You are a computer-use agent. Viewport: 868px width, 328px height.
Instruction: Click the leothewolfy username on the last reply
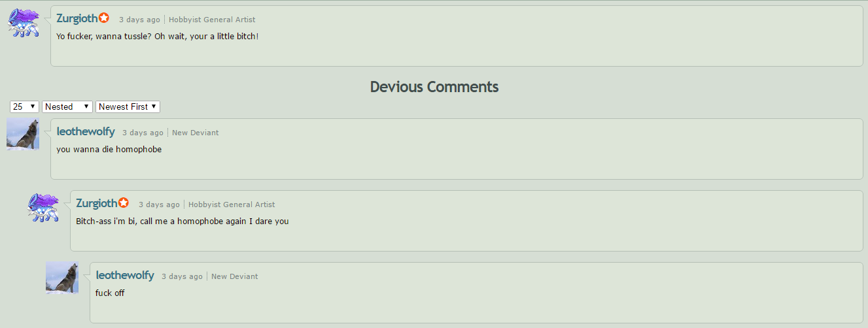pyautogui.click(x=125, y=276)
